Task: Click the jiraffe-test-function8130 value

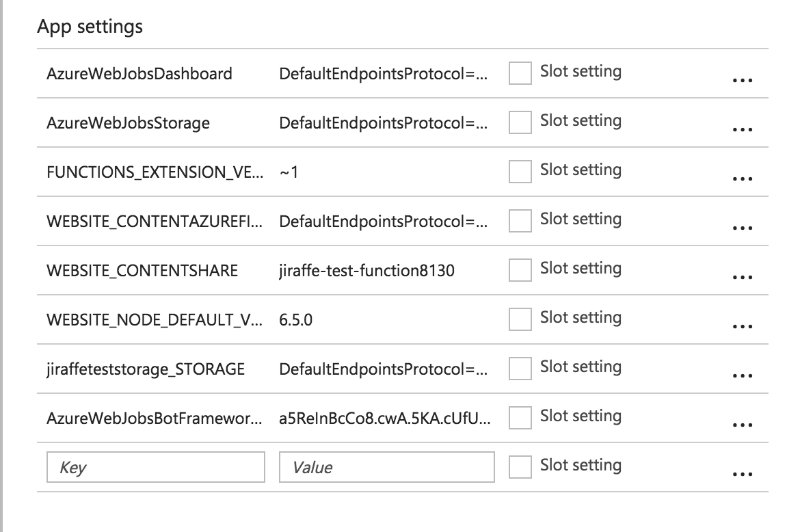Action: [x=366, y=271]
